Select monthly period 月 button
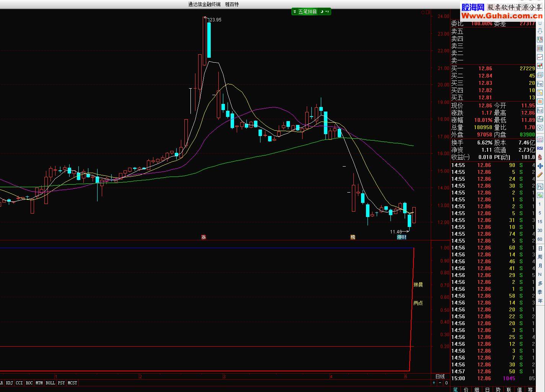Image resolution: width=545 pixels, height=392 pixels. tap(540, 266)
